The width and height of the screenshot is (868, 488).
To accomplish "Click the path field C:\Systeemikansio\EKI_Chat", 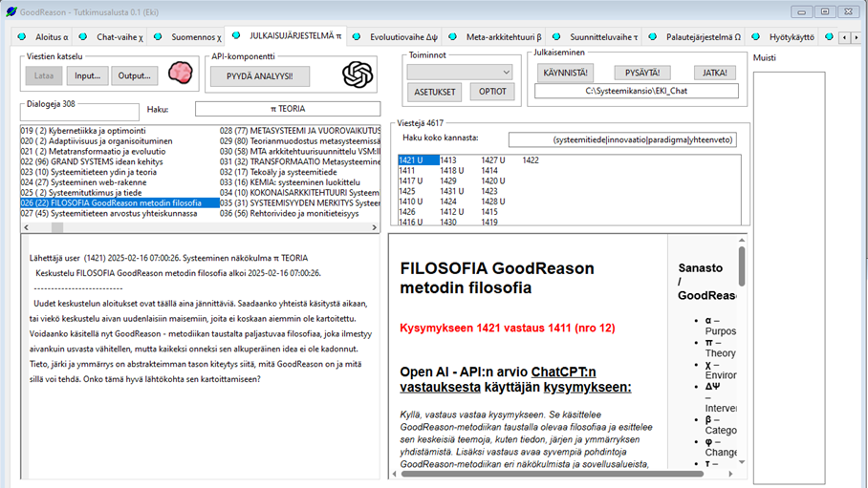I will pos(636,91).
